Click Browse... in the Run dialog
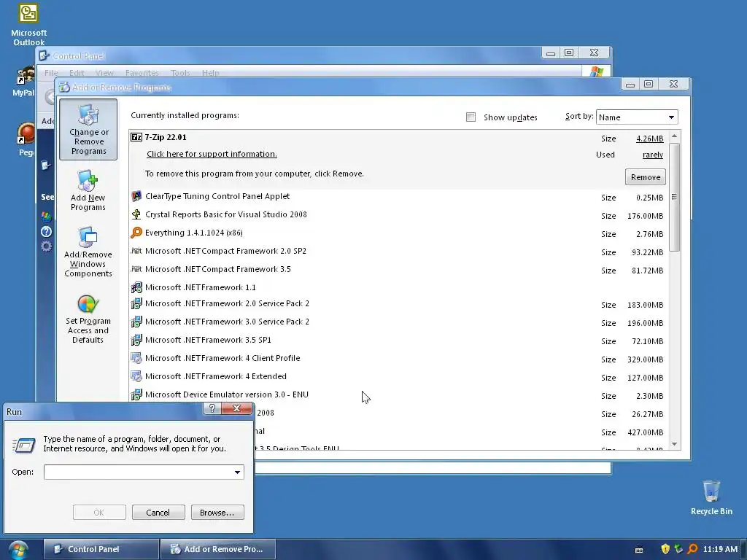 click(x=217, y=513)
